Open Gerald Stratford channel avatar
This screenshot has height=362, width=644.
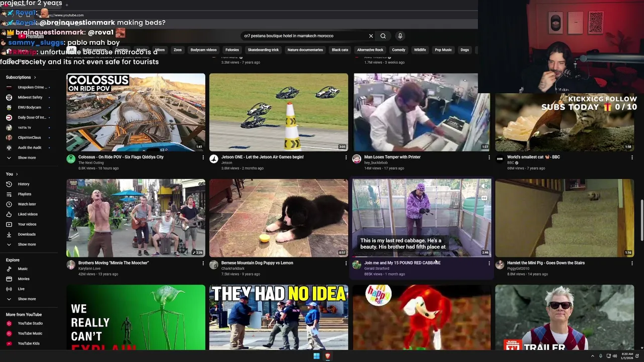click(357, 265)
